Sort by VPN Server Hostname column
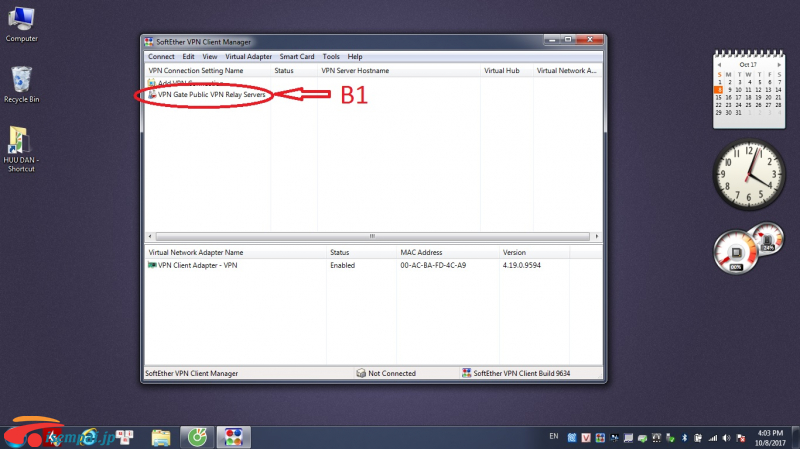Viewport: 800px width, 449px height. click(399, 70)
